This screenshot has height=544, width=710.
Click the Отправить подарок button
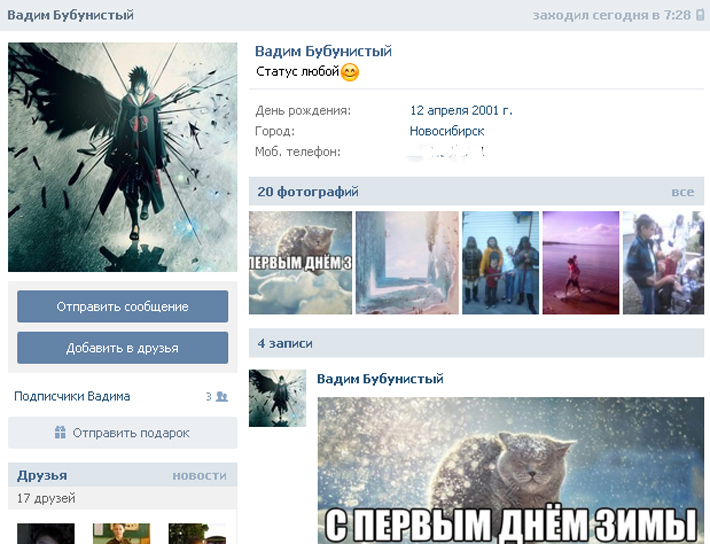[x=123, y=433]
